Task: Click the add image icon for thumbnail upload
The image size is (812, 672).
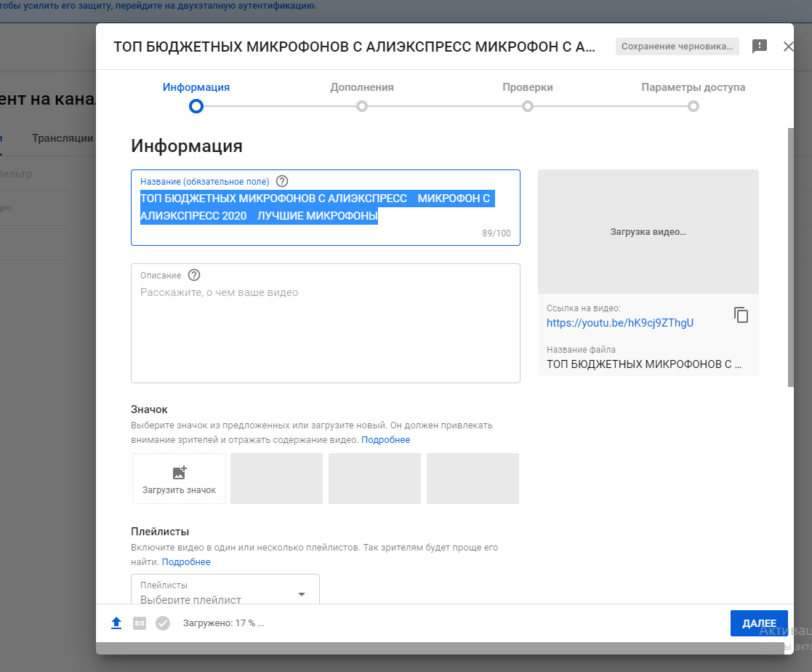Action: coord(179,472)
